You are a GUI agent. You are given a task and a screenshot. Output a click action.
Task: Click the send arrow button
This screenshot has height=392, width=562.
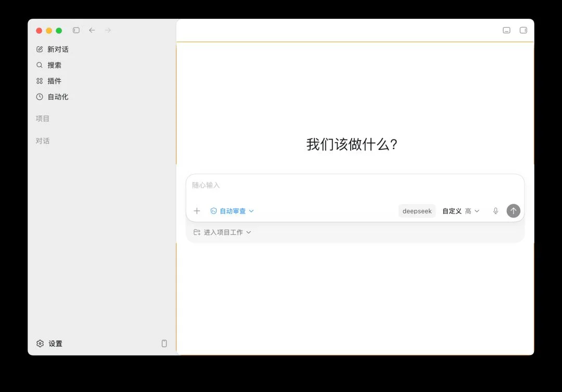pyautogui.click(x=513, y=211)
